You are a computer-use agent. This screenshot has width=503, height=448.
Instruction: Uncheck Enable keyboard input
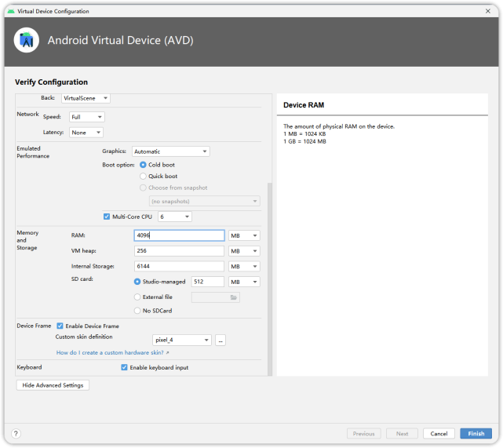coord(124,367)
